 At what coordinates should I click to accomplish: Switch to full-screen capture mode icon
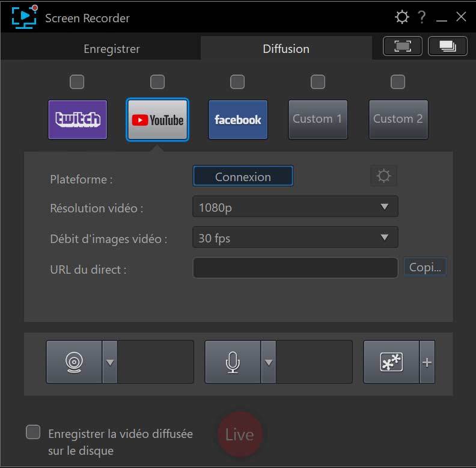(x=403, y=46)
